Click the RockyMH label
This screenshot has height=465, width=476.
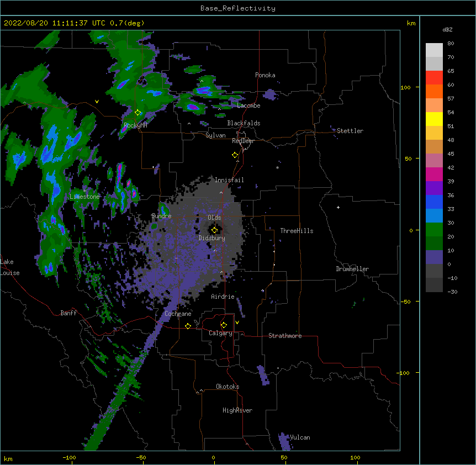(x=135, y=125)
